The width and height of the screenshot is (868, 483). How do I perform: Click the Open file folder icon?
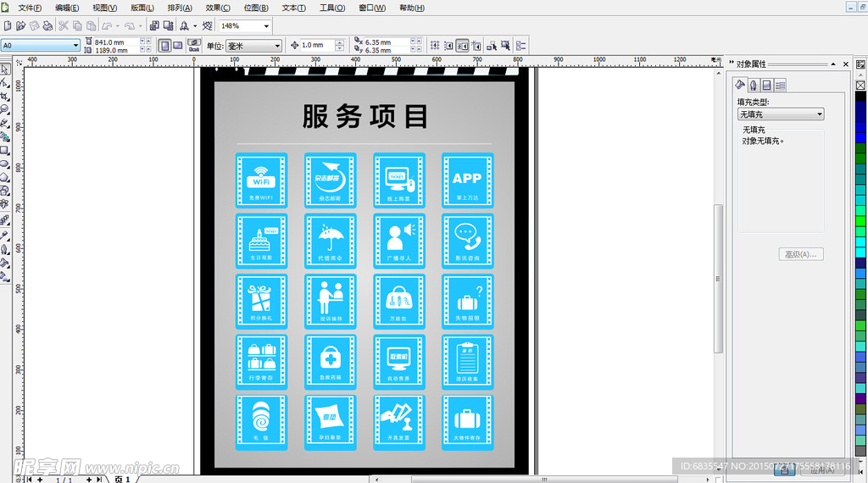click(x=21, y=26)
